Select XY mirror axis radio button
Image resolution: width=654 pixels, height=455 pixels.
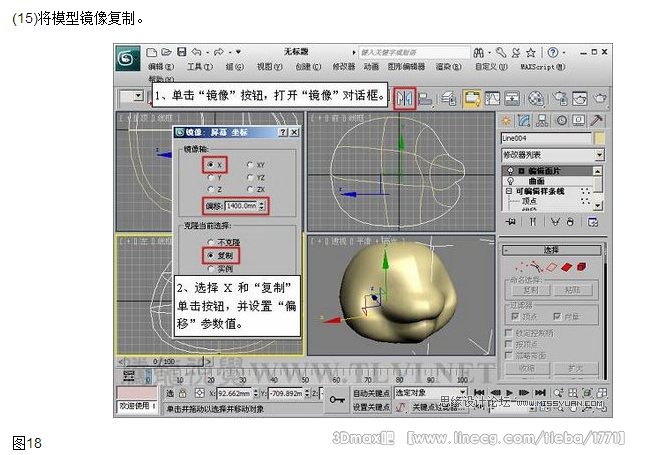pos(250,165)
